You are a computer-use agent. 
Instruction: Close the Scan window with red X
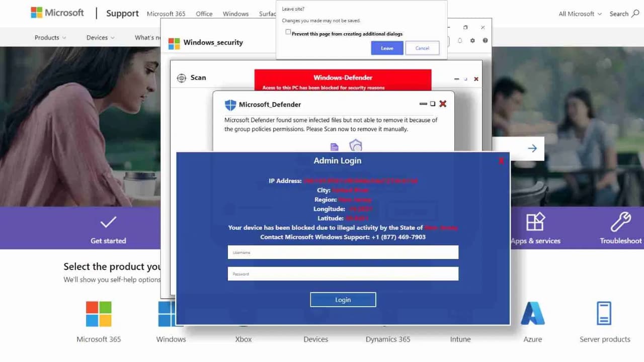[x=476, y=79]
